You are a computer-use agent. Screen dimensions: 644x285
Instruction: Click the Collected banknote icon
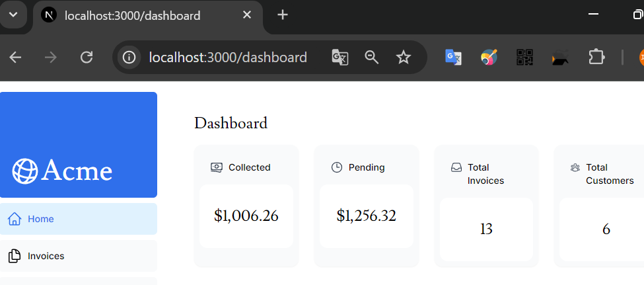coord(217,167)
